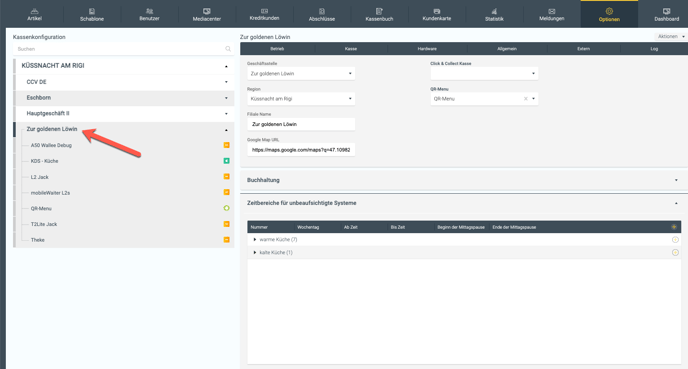Switch to the Betrieb tab
688x369 pixels.
pos(277,49)
